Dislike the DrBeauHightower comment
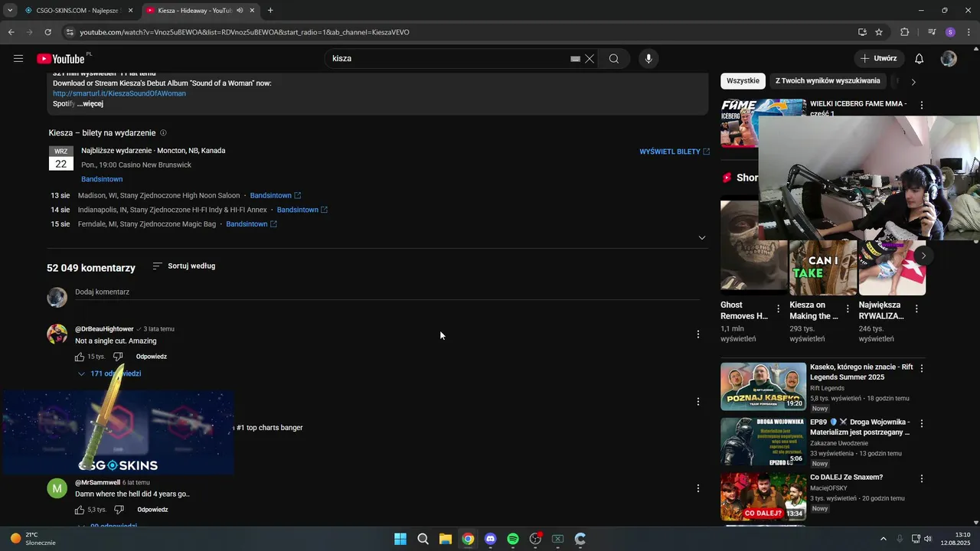The width and height of the screenshot is (980, 551). coord(118,357)
